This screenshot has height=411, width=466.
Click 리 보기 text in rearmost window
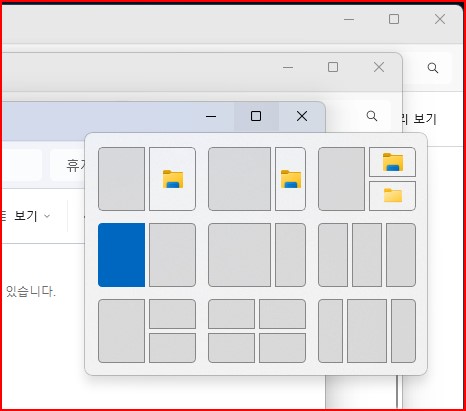tap(420, 119)
